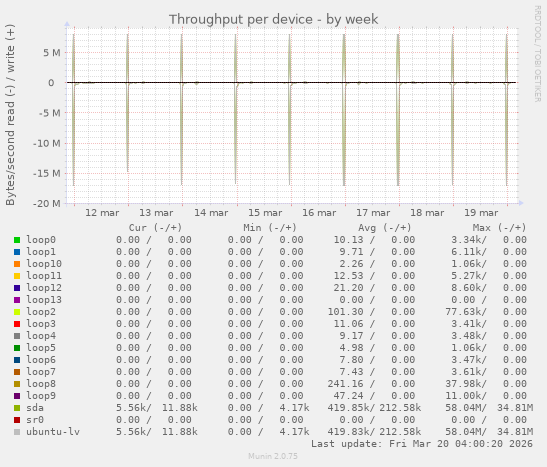Select the loop3 device label

pyautogui.click(x=41, y=324)
